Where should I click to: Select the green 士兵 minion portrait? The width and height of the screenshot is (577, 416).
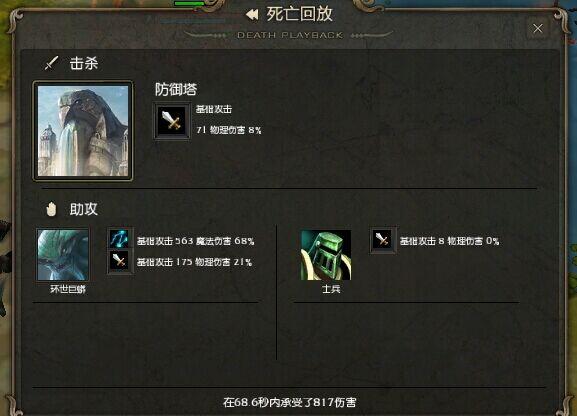click(x=326, y=255)
